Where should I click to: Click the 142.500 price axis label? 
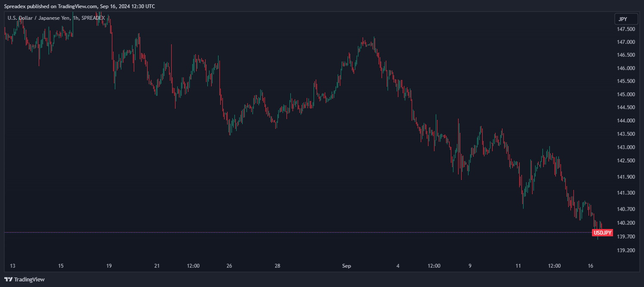coord(626,161)
